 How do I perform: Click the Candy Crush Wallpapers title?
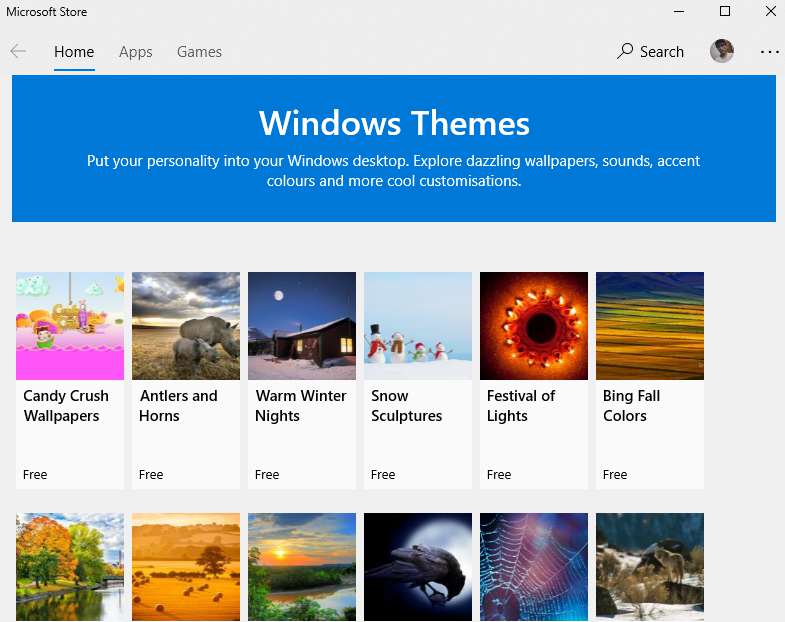point(66,406)
